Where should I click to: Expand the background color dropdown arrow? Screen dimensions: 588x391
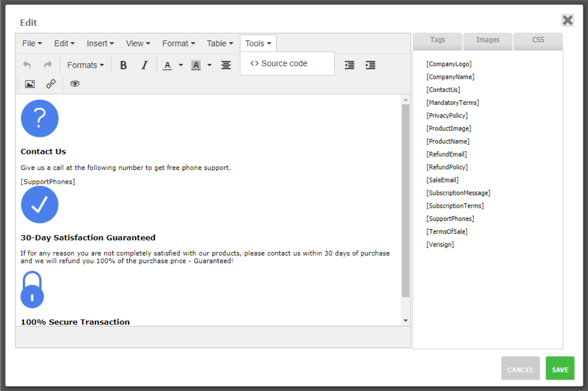point(209,66)
